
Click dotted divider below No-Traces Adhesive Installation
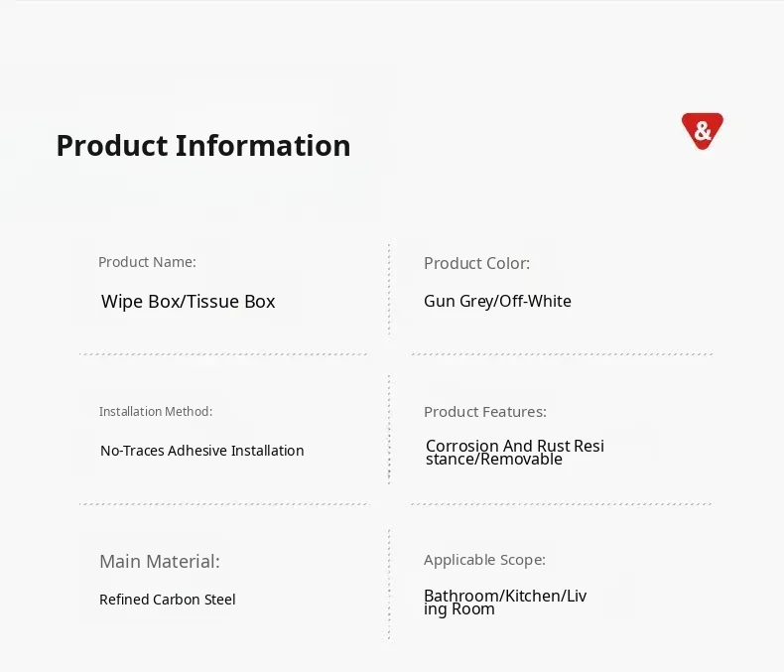pos(223,503)
